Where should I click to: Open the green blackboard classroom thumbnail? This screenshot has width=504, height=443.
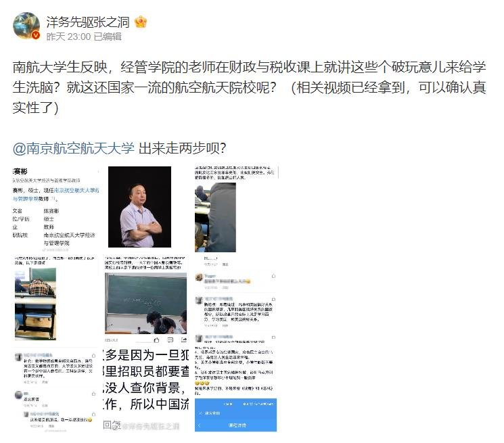[x=145, y=303]
